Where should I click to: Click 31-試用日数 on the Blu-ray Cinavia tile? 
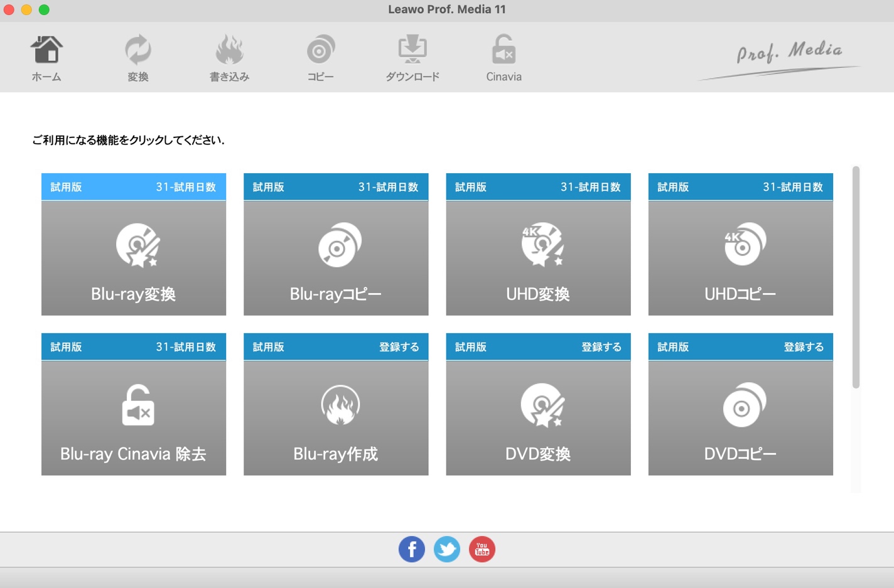[186, 347]
